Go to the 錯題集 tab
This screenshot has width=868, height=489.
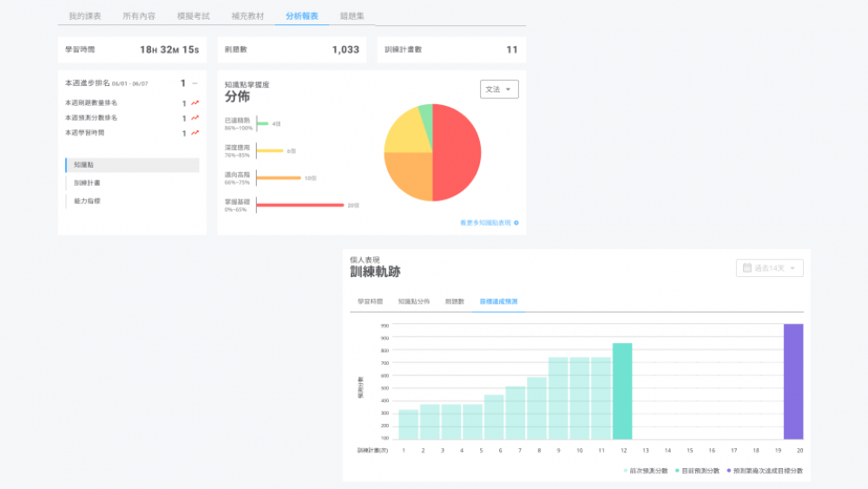pos(353,17)
